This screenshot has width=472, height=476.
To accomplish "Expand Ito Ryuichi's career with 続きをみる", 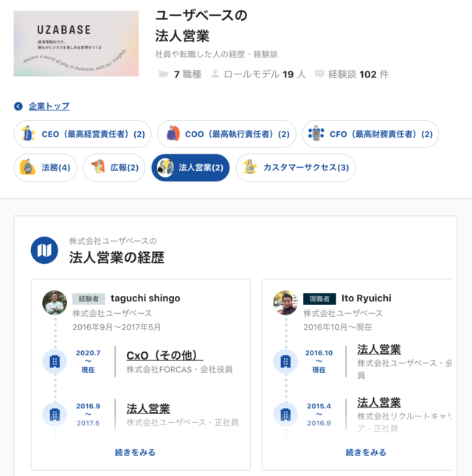I will 366,452.
